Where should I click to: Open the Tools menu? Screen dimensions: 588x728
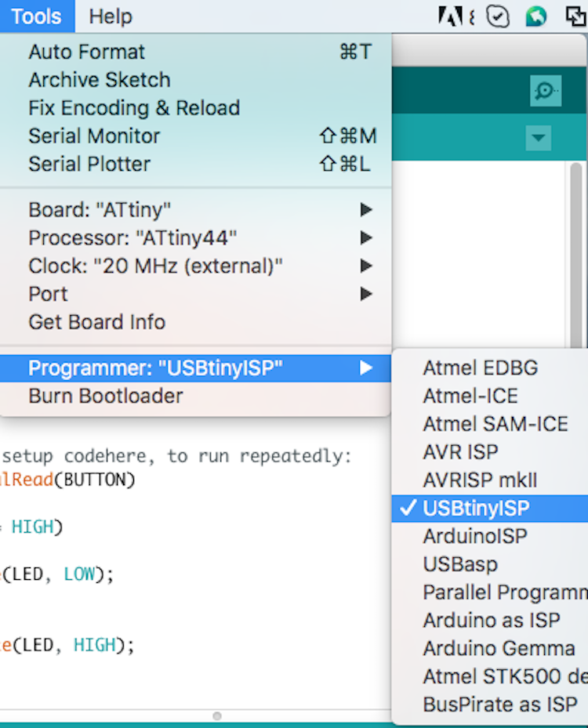pos(36,16)
